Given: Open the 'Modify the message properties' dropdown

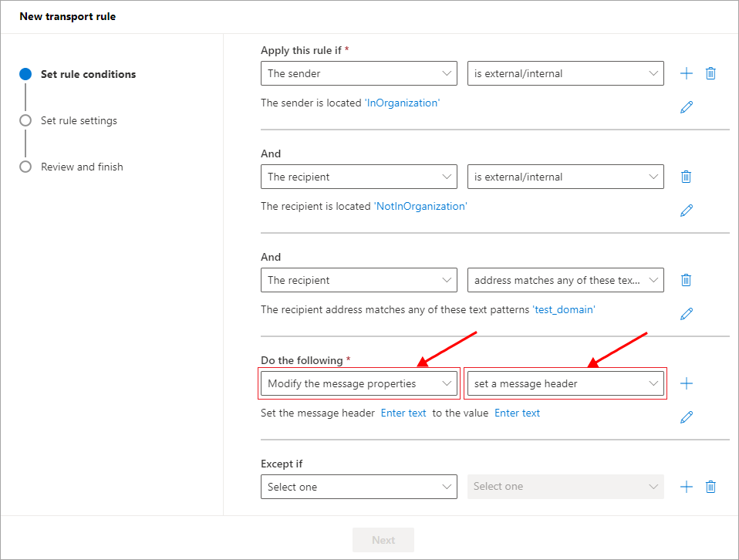Looking at the screenshot, I should tap(359, 383).
